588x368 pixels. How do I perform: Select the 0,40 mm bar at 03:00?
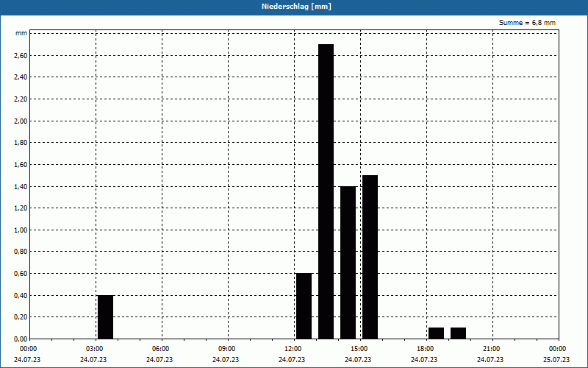tap(105, 317)
